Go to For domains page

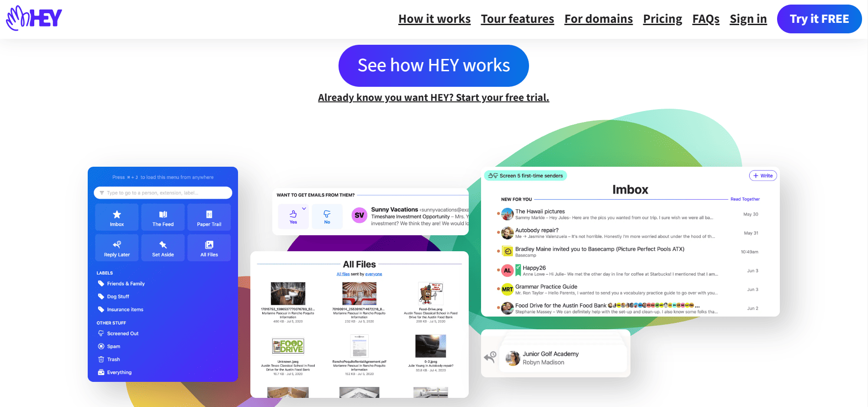point(598,19)
